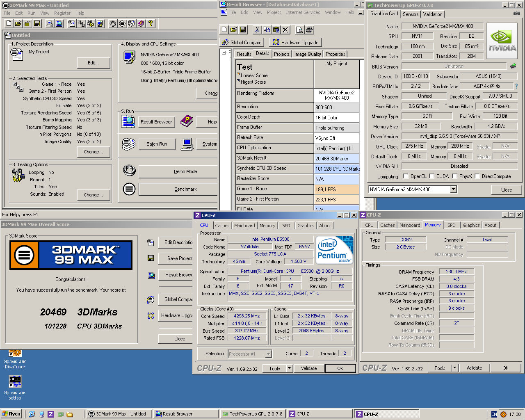Click 3DMark 99 MAX logo banner
Image resolution: width=525 pixels, height=420 pixels.
pyautogui.click(x=71, y=255)
